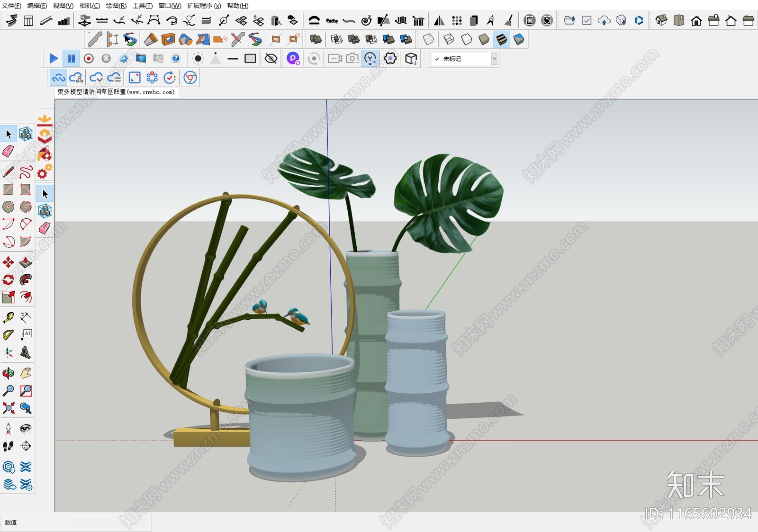Click the 数值 measurements box
Image resolution: width=758 pixels, height=532 pixels.
[76, 522]
